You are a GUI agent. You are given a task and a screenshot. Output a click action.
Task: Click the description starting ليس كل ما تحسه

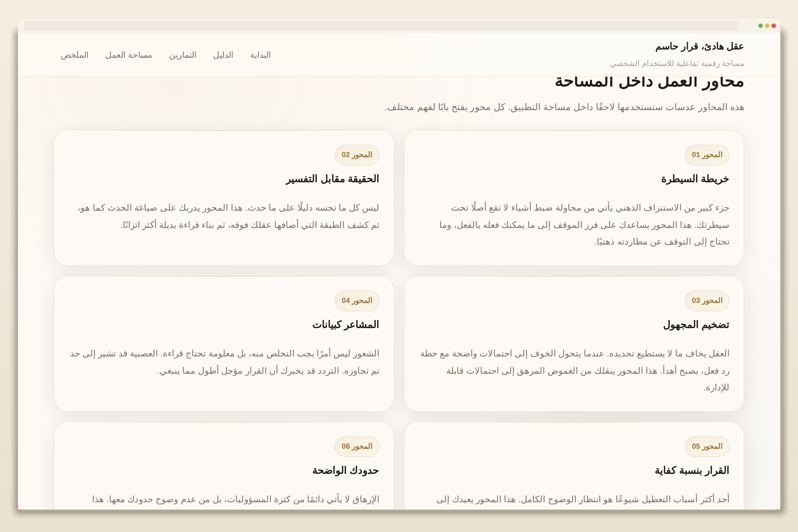[x=229, y=216]
